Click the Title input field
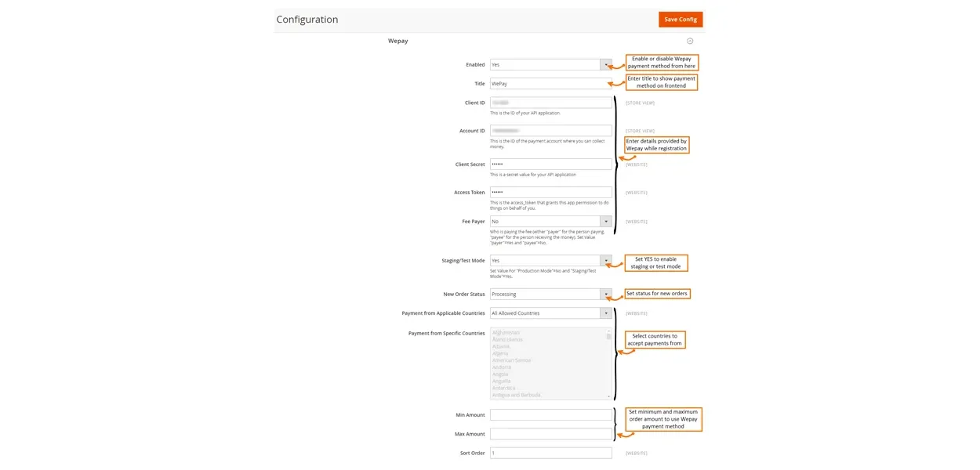The height and width of the screenshot is (470, 980). [550, 84]
